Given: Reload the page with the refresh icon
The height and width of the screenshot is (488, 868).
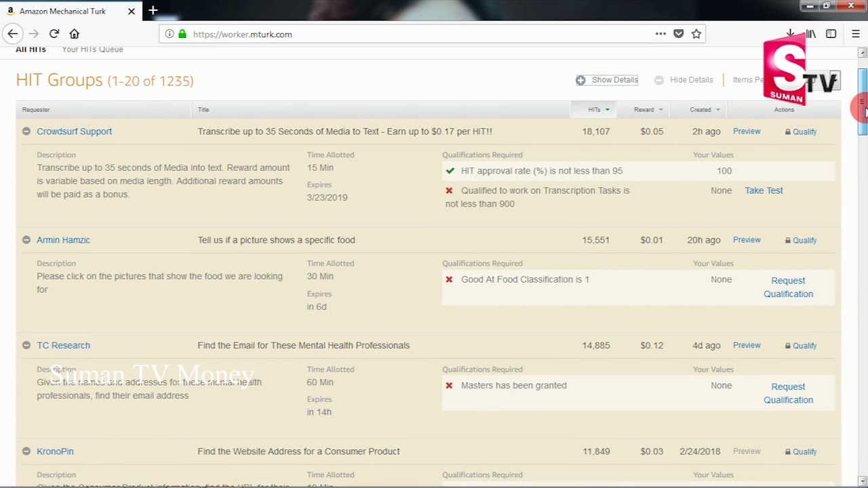Looking at the screenshot, I should pos(54,34).
